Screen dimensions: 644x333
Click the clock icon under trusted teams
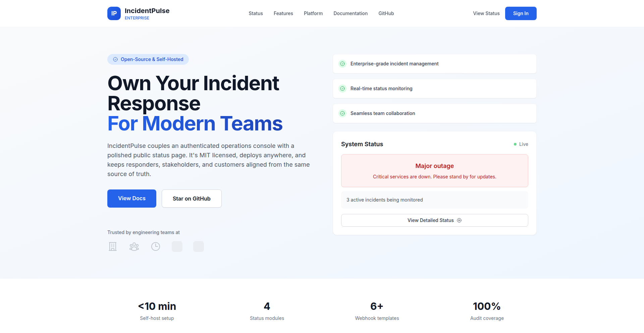tap(155, 246)
